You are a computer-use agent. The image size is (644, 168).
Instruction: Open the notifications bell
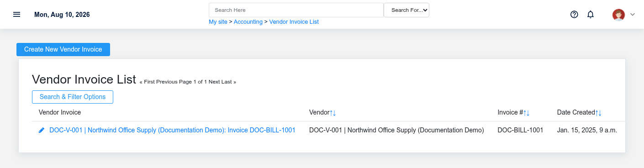(591, 14)
